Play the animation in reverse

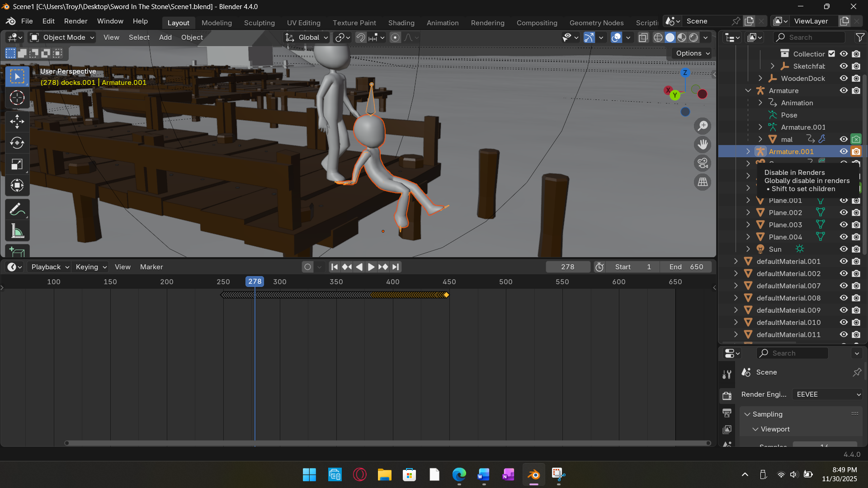pyautogui.click(x=359, y=267)
